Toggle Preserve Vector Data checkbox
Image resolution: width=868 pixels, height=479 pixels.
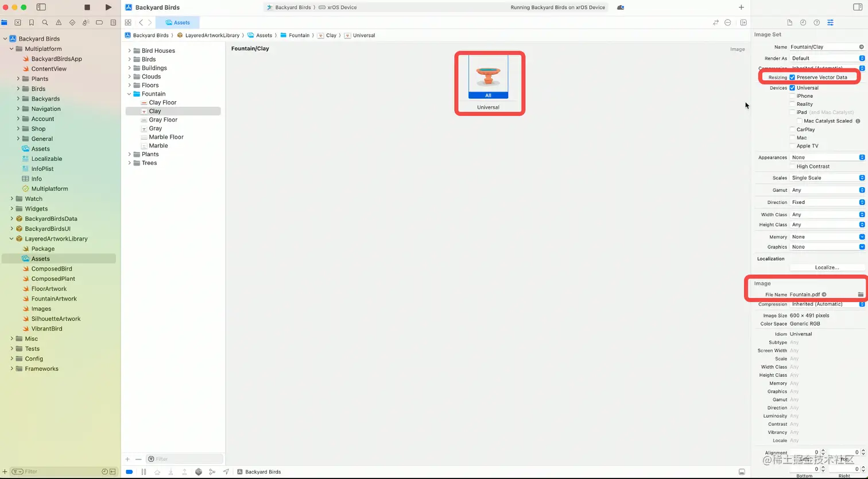pyautogui.click(x=792, y=77)
